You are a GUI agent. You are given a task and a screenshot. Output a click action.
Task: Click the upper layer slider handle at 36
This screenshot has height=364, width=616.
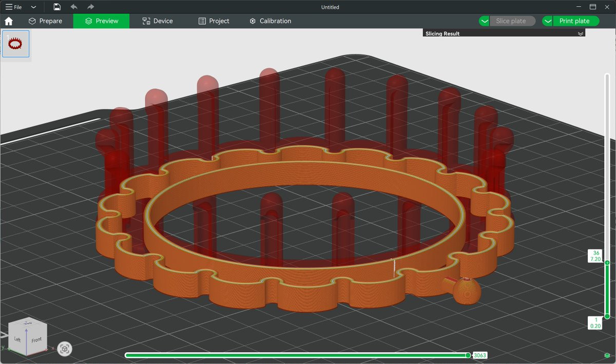coord(607,263)
